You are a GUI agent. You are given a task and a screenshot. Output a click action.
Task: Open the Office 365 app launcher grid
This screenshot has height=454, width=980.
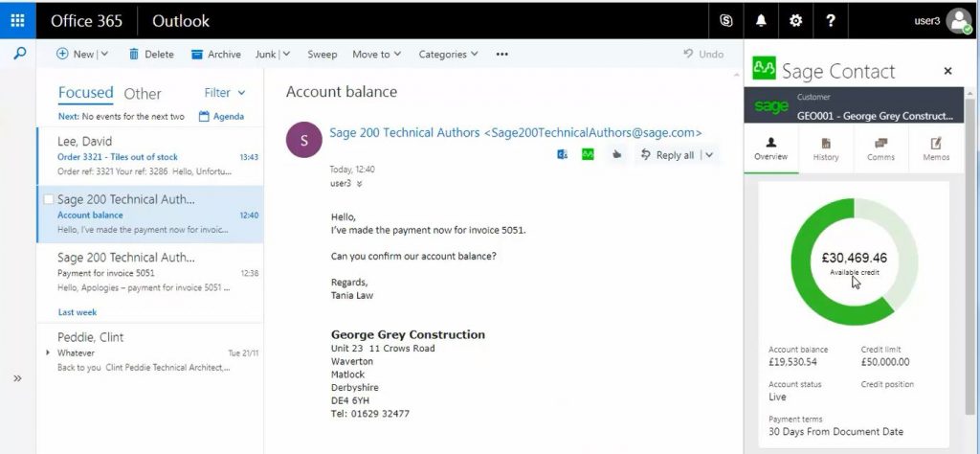[17, 21]
